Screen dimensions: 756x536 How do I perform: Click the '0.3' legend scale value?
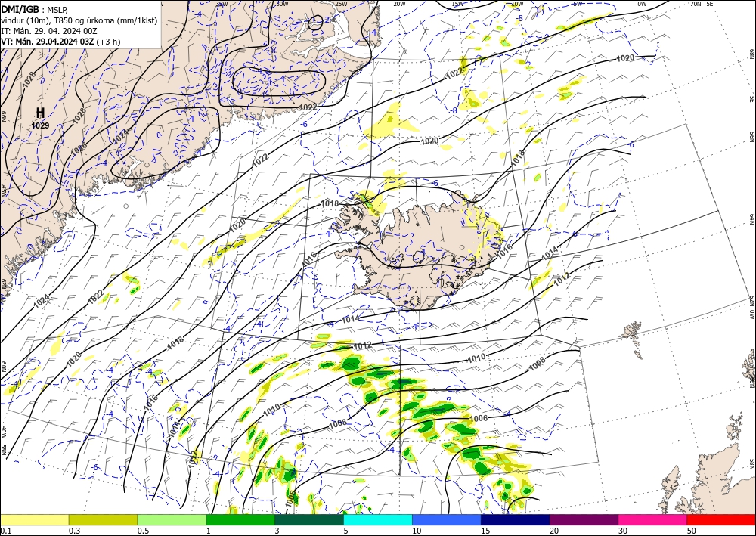(74, 531)
